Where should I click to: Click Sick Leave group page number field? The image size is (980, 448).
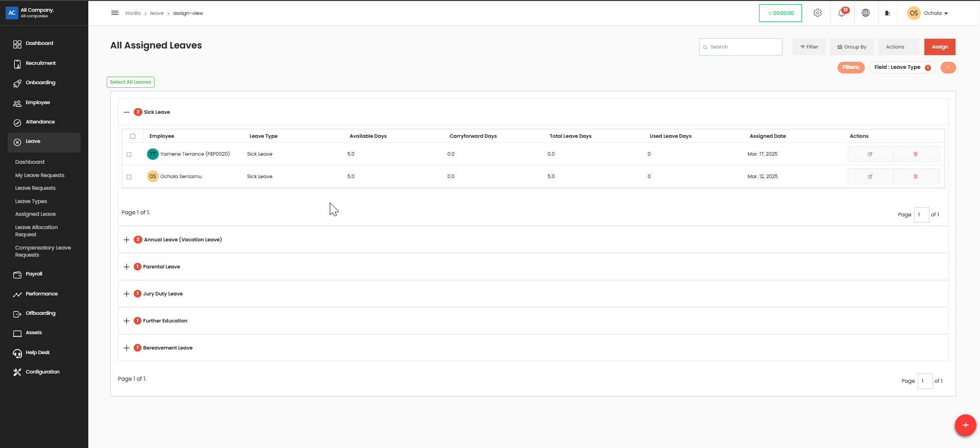point(922,215)
